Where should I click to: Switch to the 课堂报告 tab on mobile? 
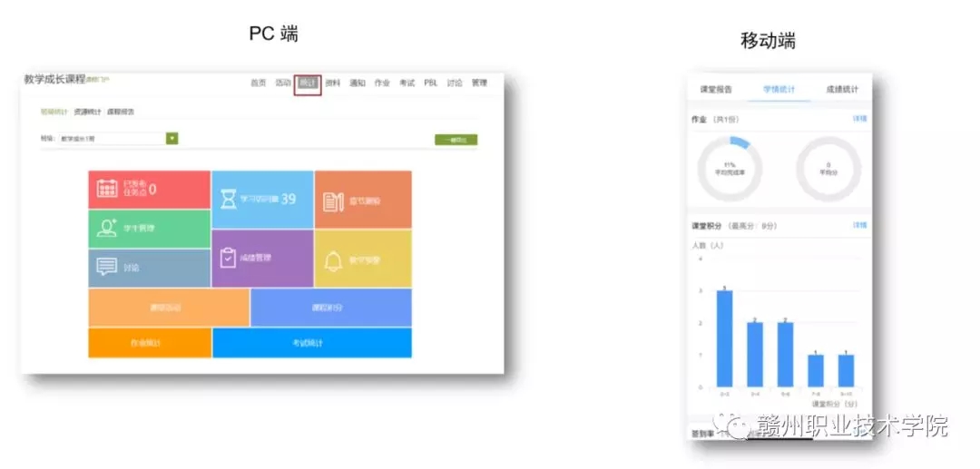click(x=716, y=90)
